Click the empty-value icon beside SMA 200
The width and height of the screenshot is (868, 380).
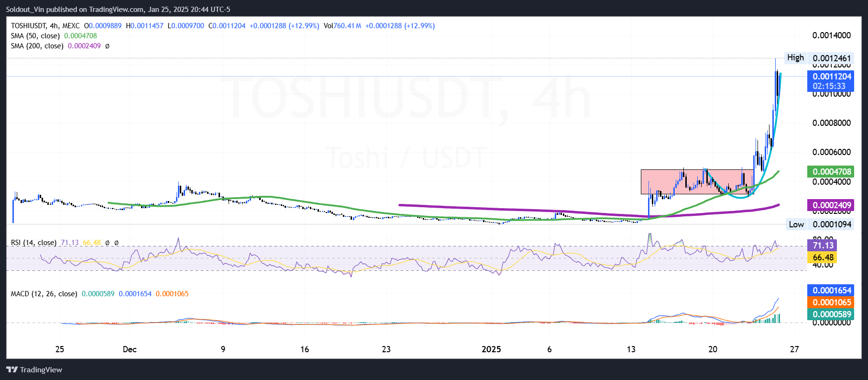(107, 46)
